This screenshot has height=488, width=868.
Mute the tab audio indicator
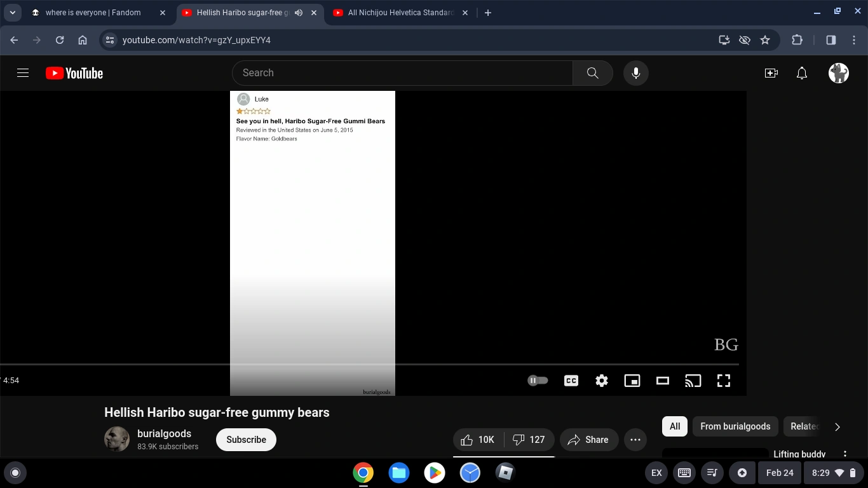298,12
